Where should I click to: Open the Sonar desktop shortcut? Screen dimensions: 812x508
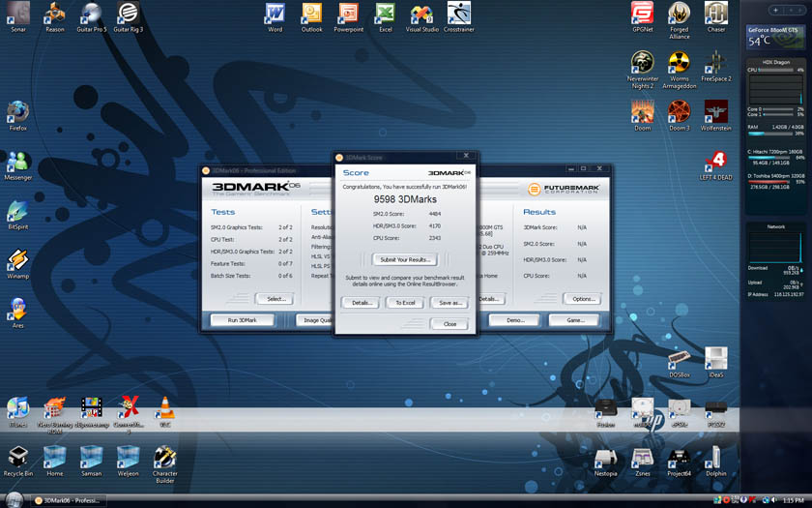click(x=18, y=16)
